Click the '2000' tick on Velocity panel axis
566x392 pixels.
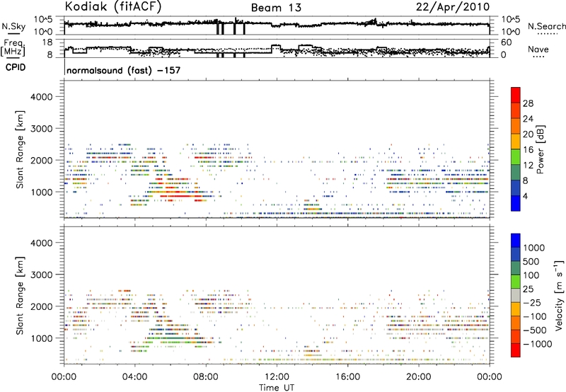click(x=41, y=306)
